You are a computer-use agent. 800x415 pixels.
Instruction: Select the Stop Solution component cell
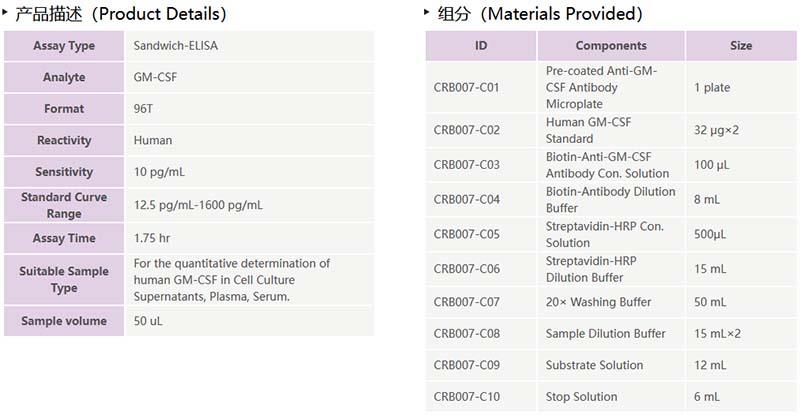582,397
